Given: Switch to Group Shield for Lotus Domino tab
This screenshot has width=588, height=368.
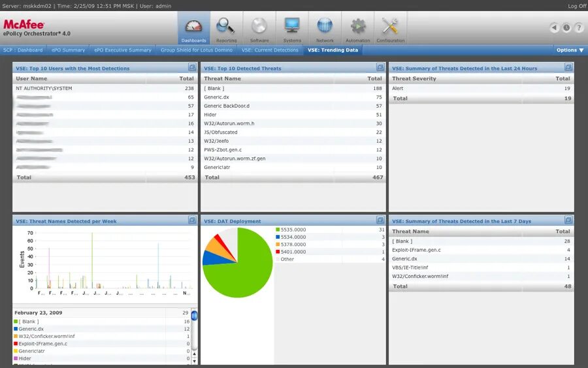Looking at the screenshot, I should tap(197, 50).
